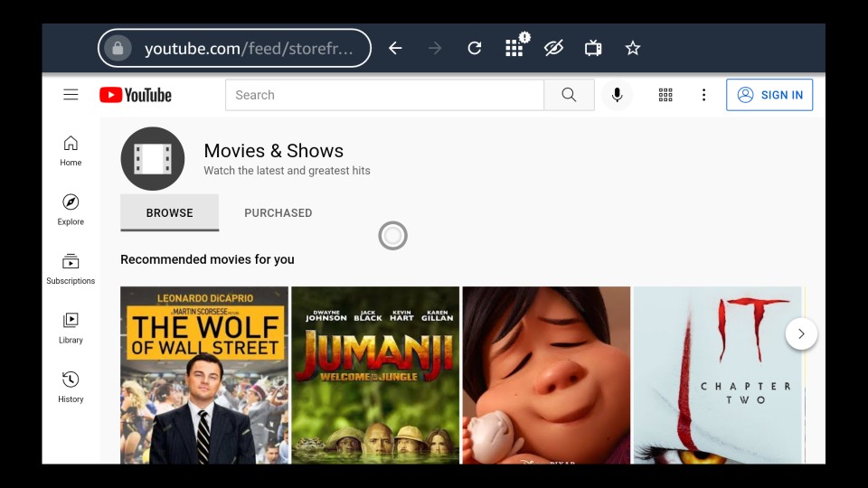Go to Home in the sidebar
Viewport: 868px width, 488px height.
coord(71,151)
